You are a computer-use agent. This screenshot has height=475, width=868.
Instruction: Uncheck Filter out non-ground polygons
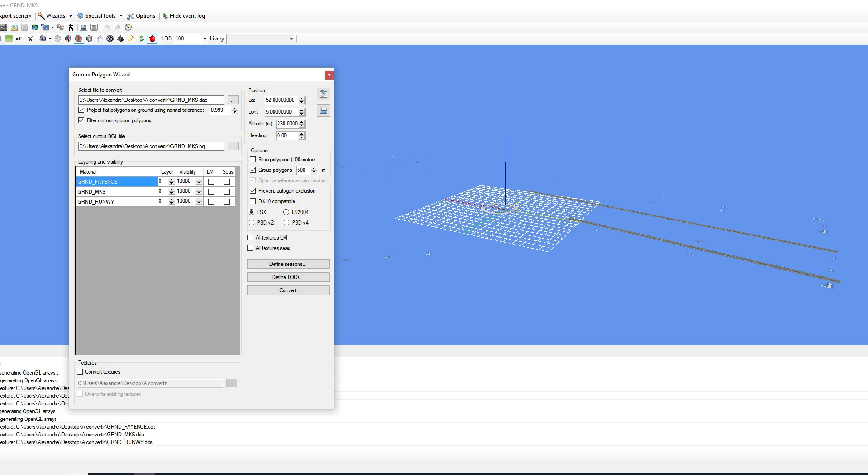(81, 120)
